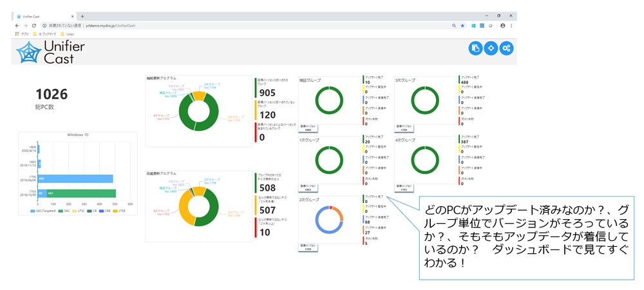The height and width of the screenshot is (290, 644).
Task: Open a new tab with the plus button
Action: point(82,16)
